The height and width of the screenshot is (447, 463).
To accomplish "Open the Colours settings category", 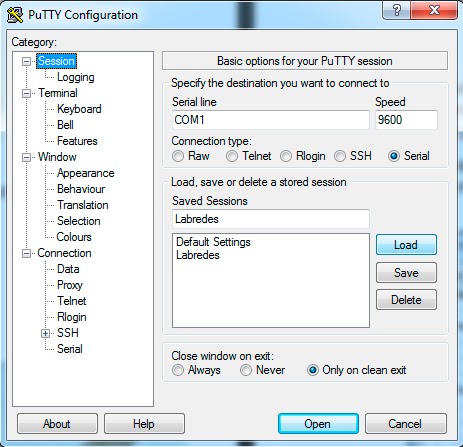I will point(74,237).
